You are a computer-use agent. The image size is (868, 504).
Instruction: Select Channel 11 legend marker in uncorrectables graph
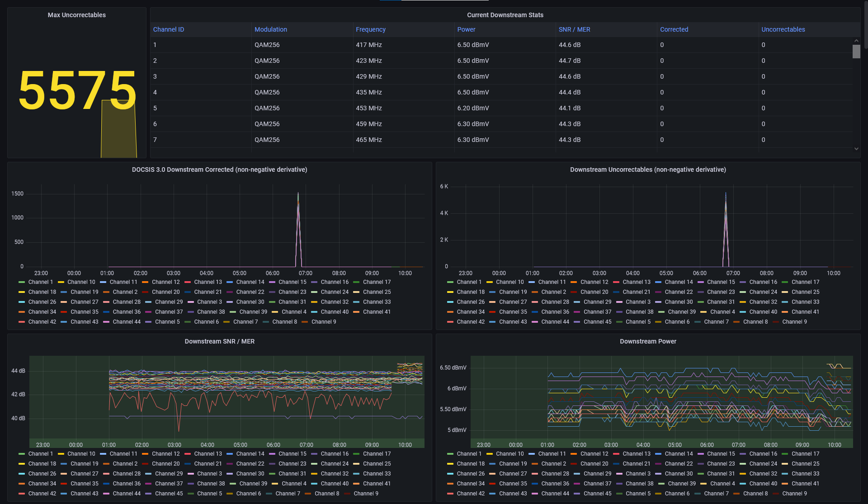[533, 282]
